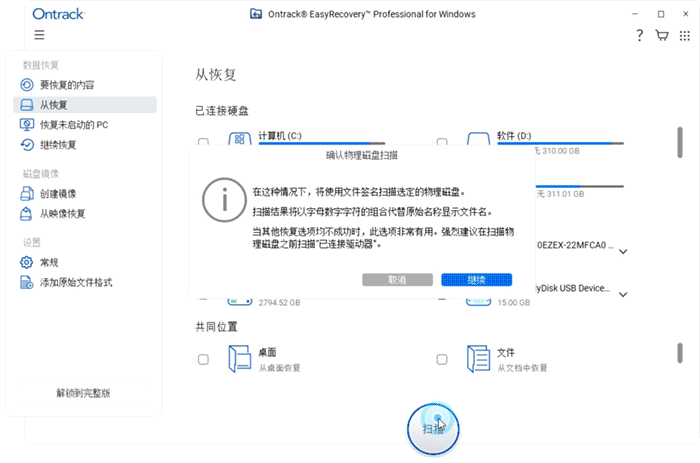Screen dimensions: 700x463
Task: Select 从映像恢复 in sidebar
Action: (85, 214)
